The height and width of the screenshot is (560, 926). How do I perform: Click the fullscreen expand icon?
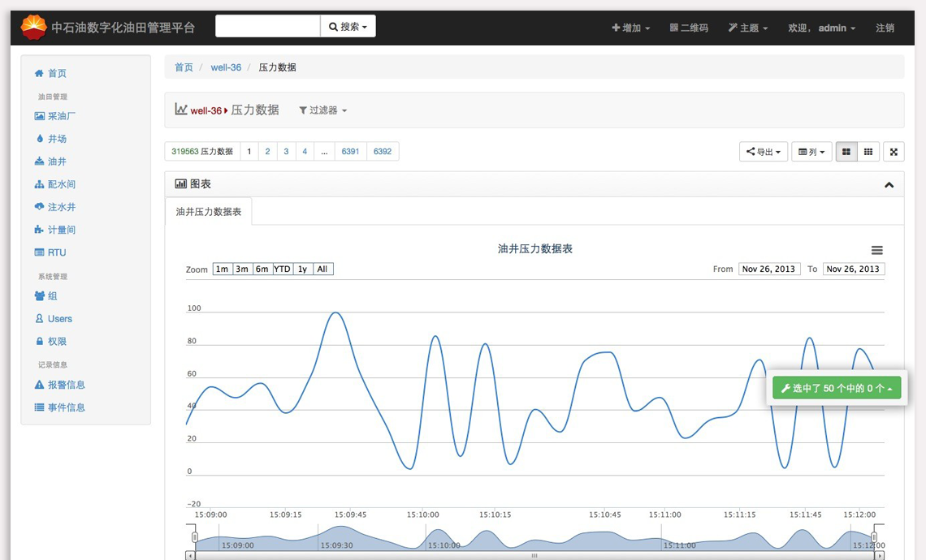tap(894, 152)
